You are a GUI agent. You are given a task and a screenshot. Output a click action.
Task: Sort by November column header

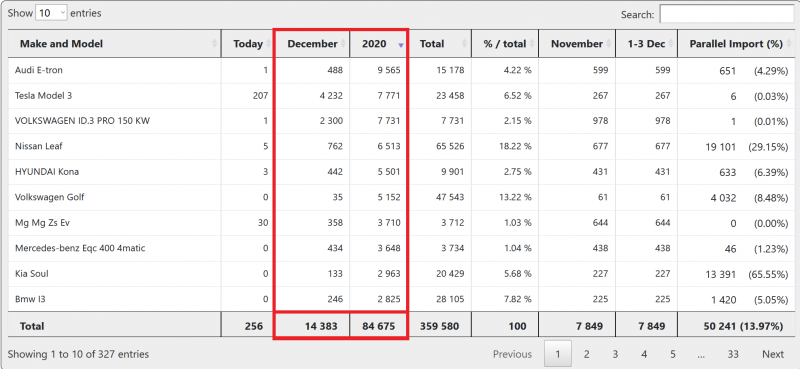577,44
